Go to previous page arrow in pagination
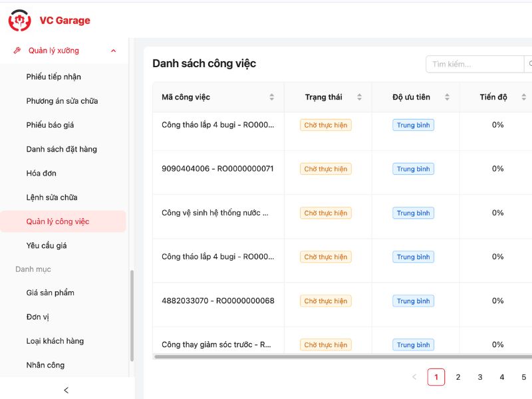The image size is (532, 399). coord(414,377)
